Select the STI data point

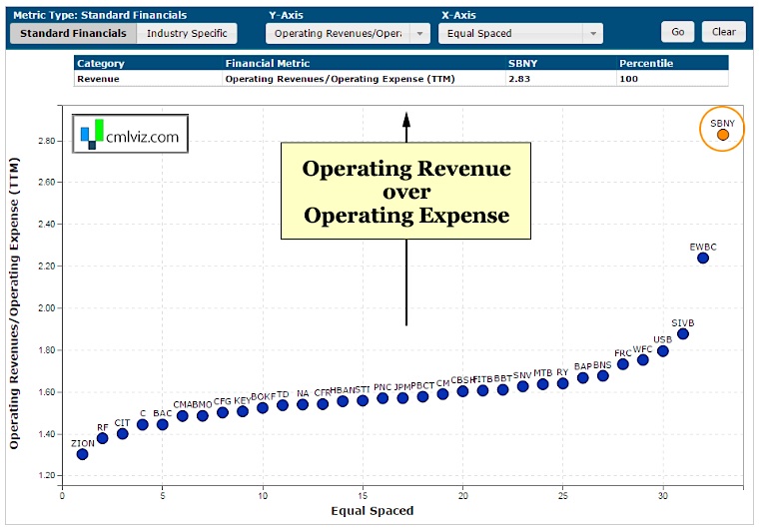(x=363, y=400)
